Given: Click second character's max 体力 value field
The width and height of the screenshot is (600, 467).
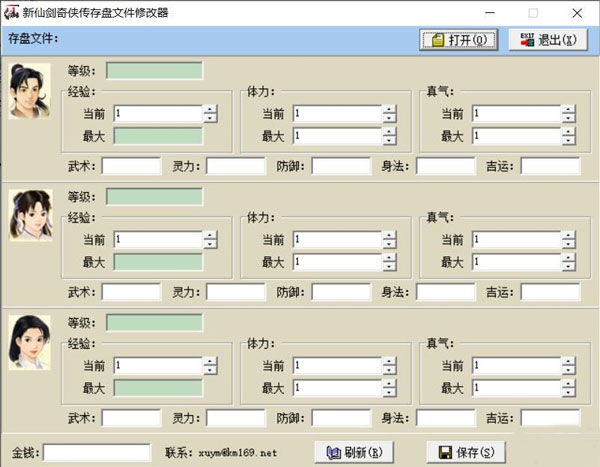Looking at the screenshot, I should (x=338, y=262).
